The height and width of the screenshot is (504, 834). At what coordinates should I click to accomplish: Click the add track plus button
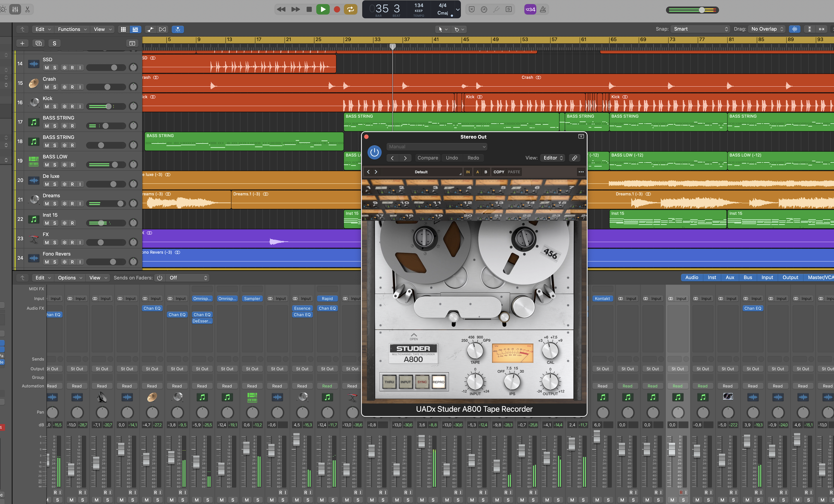point(22,43)
